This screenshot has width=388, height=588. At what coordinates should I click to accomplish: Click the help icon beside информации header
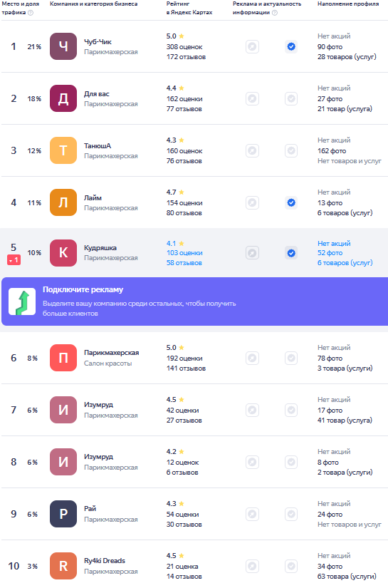pyautogui.click(x=275, y=13)
